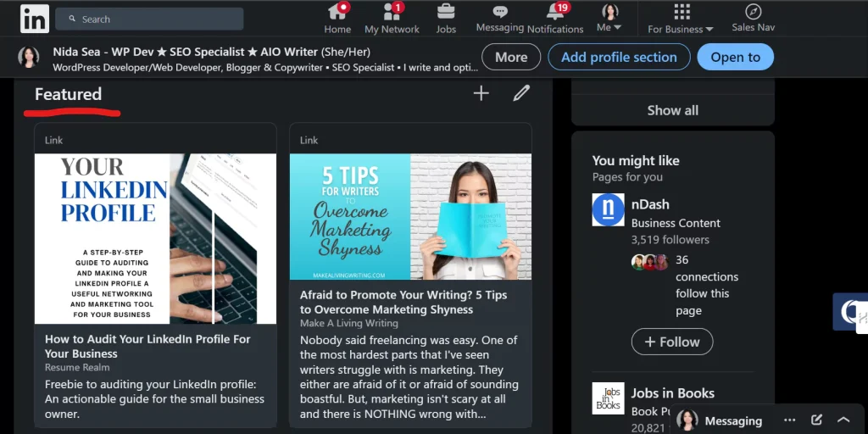Click the '36 connections follow this page' text

point(707,285)
